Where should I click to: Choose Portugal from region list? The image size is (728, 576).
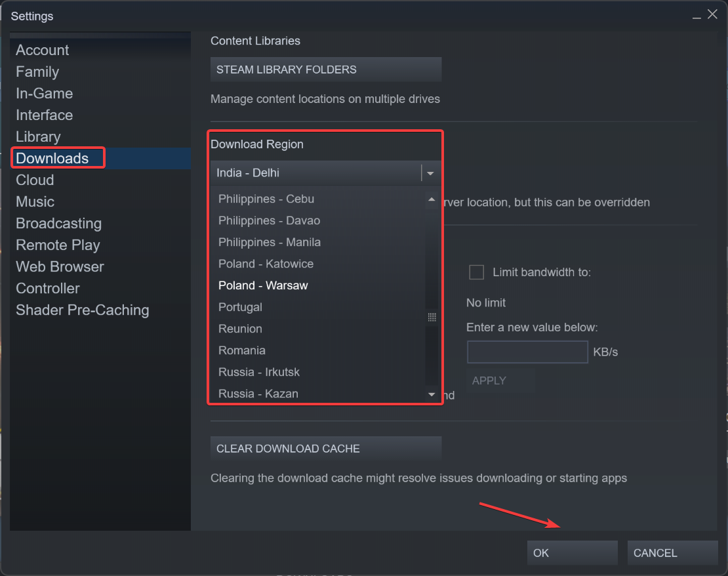[x=318, y=307]
